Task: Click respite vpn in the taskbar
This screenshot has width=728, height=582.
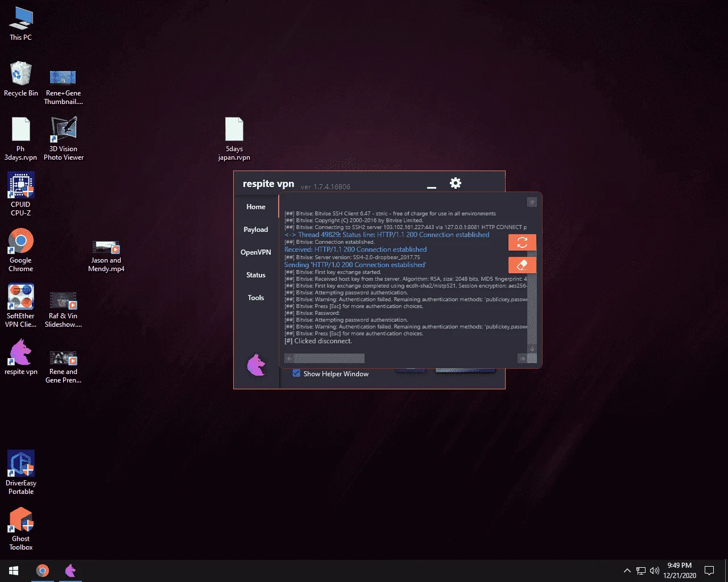Action: pos(71,571)
